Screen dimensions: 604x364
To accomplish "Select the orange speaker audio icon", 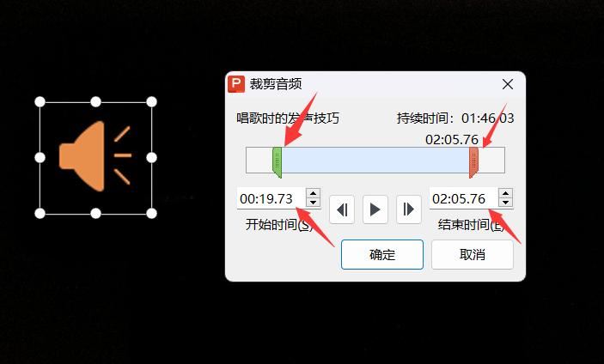I will pos(95,156).
